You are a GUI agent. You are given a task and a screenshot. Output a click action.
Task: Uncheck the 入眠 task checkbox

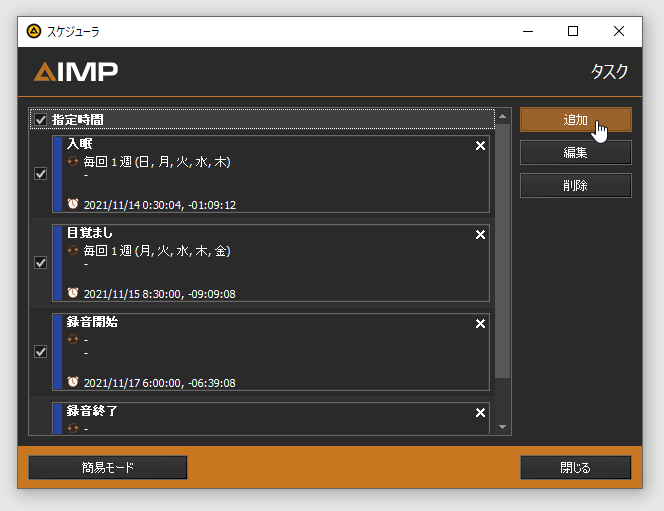coord(41,174)
